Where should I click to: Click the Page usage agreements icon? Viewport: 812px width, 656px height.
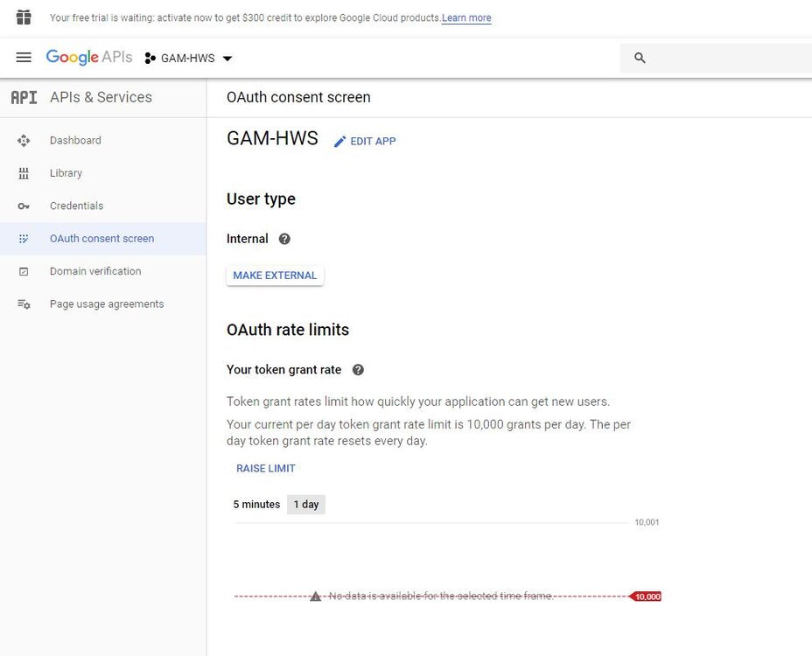(x=24, y=304)
